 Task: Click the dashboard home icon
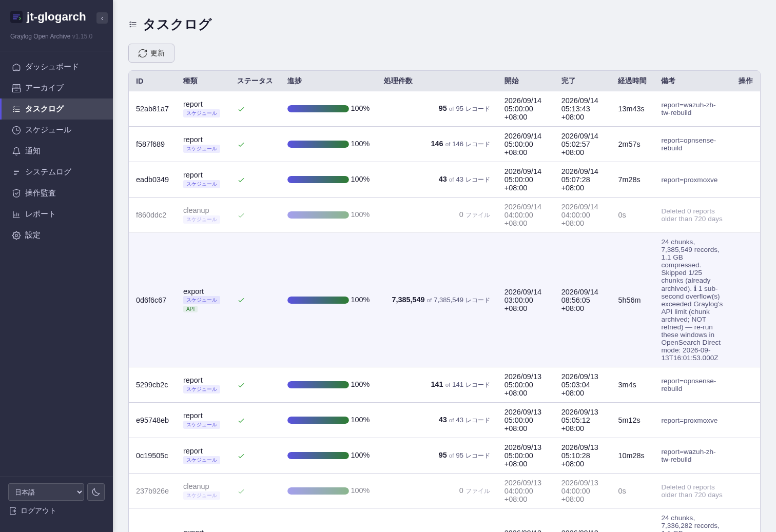pos(16,67)
